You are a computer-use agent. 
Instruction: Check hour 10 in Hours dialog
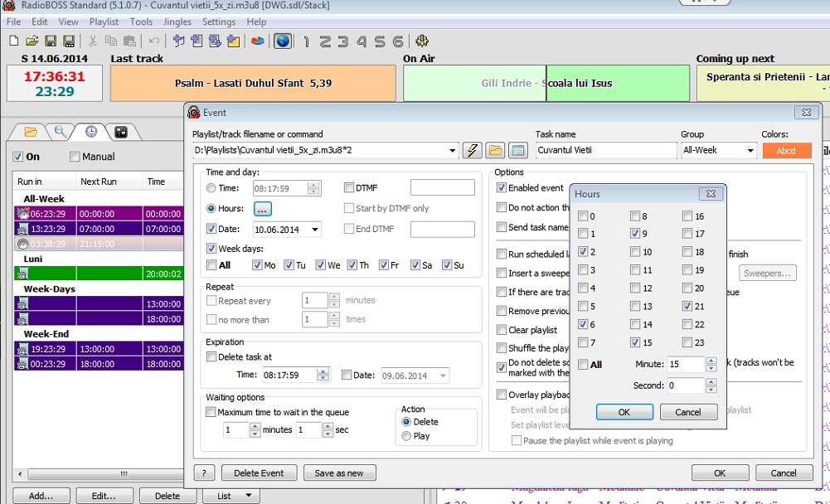click(635, 252)
